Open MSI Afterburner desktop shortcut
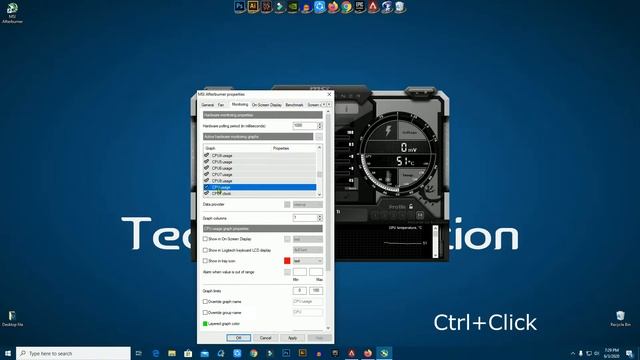The image size is (640, 360). [12, 13]
